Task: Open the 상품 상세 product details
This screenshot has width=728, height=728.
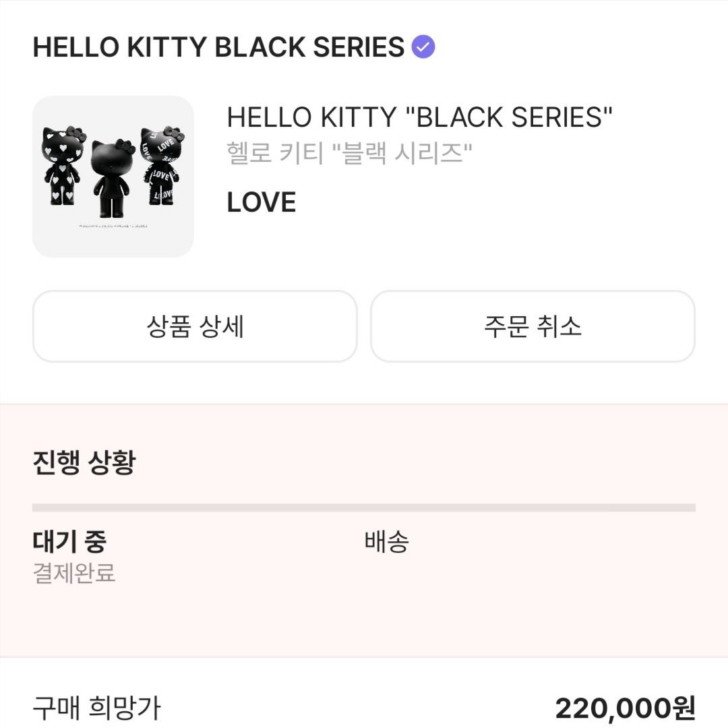Action: pos(195,326)
